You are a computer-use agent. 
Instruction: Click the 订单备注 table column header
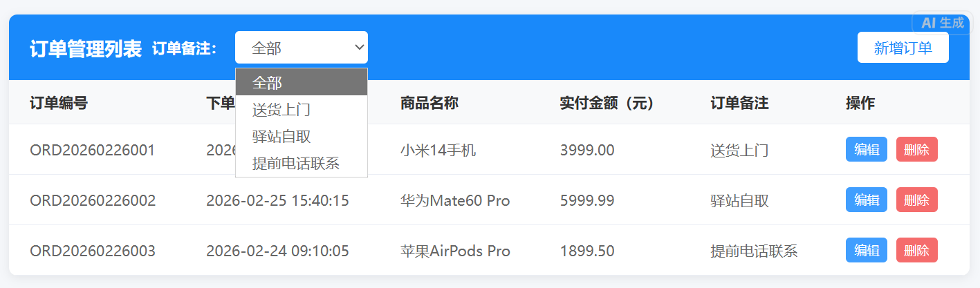click(x=739, y=104)
